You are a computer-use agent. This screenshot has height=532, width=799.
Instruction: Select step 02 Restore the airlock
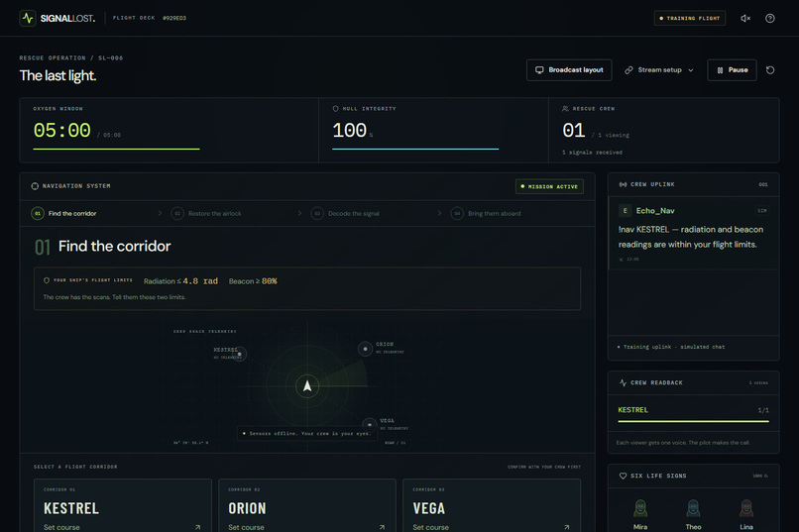click(206, 213)
